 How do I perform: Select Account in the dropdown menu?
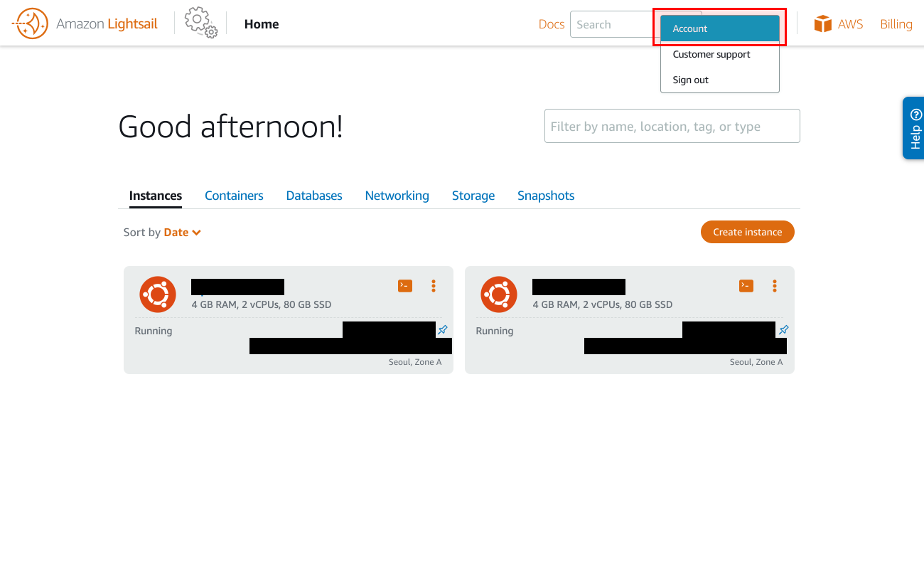(720, 28)
